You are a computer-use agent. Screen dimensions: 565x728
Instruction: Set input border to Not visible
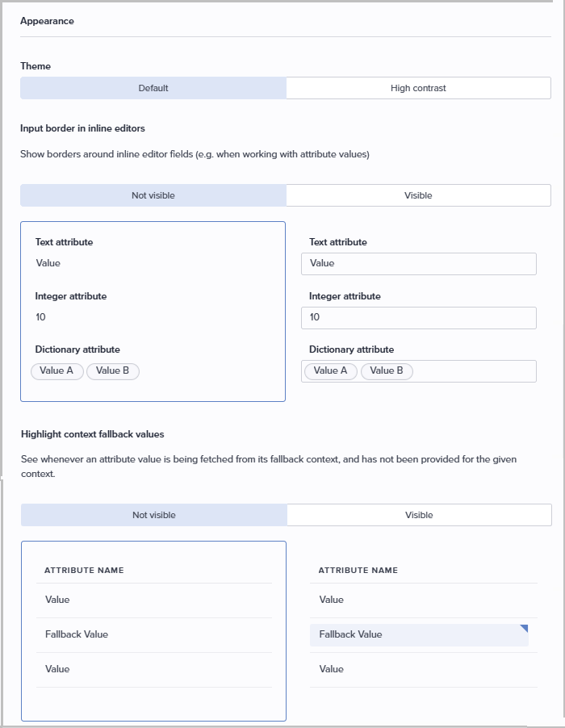click(x=153, y=195)
